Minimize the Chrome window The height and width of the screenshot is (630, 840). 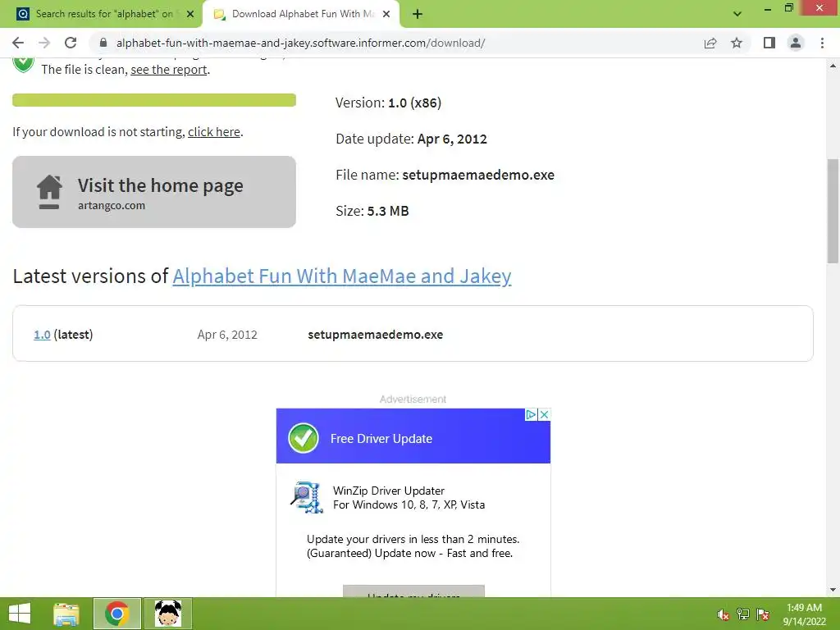pyautogui.click(x=767, y=8)
